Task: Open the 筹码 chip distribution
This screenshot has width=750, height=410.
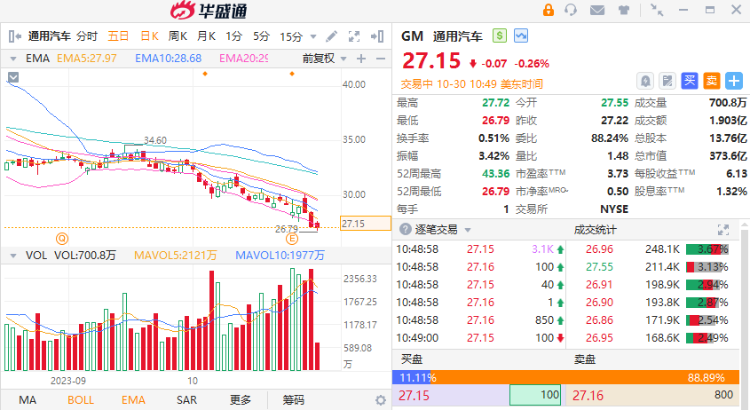Action: click(x=293, y=400)
